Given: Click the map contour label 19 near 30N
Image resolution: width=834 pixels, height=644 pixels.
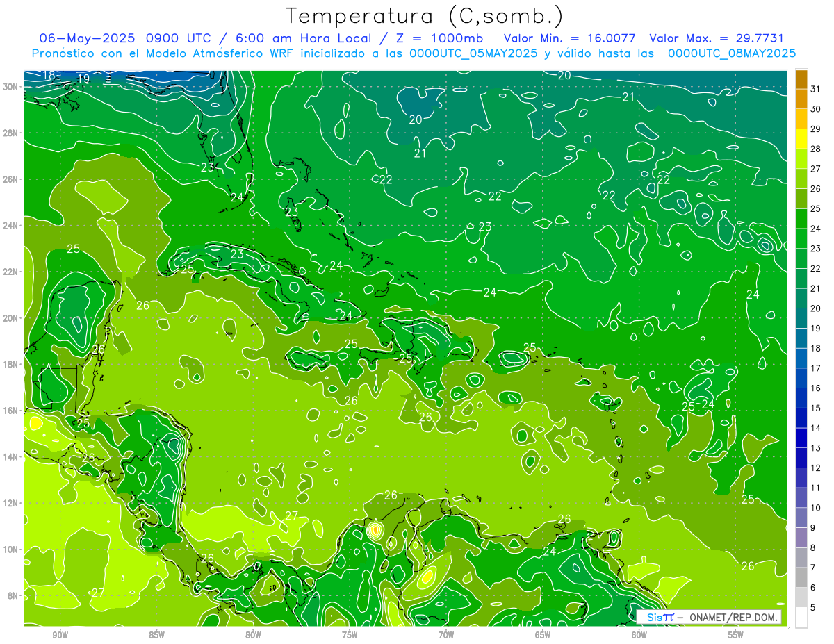Looking at the screenshot, I should click(x=83, y=79).
